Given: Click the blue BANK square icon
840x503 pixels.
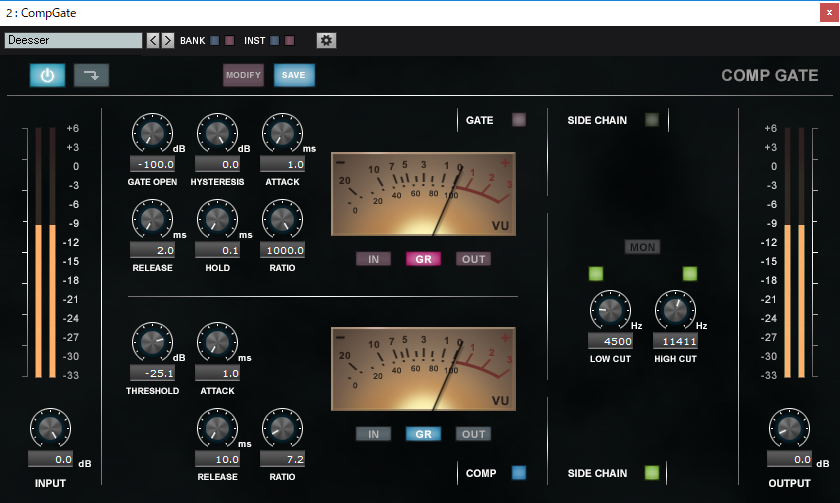Looking at the screenshot, I should click(x=215, y=41).
